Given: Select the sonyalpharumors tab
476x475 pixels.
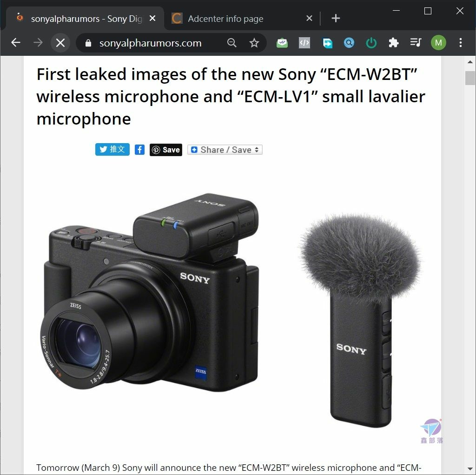Looking at the screenshot, I should (x=86, y=19).
